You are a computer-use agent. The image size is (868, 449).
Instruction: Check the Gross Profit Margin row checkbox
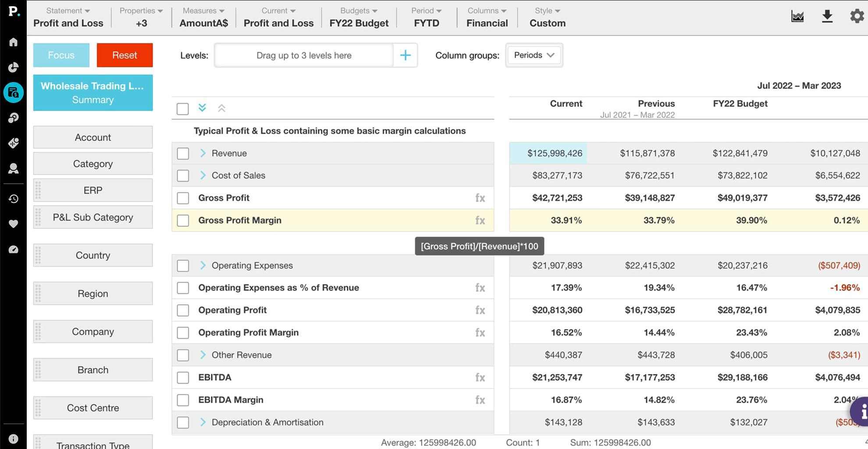183,221
